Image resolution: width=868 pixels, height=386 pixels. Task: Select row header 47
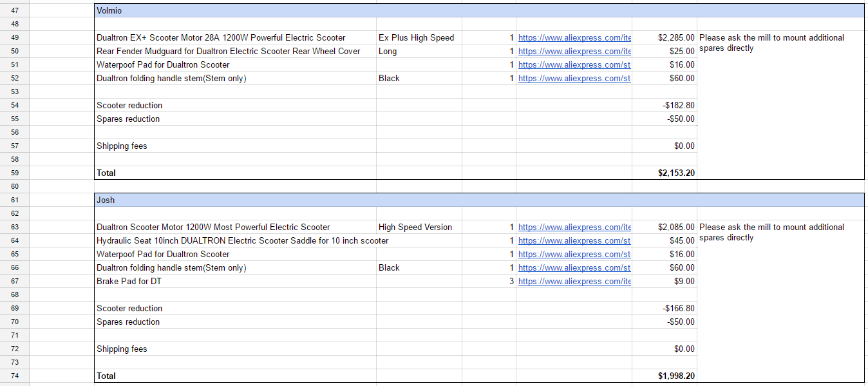pos(15,10)
